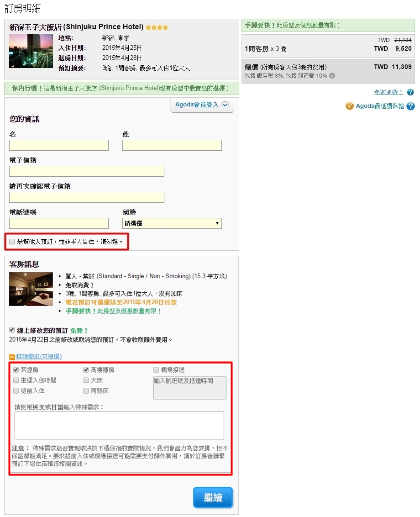The height and width of the screenshot is (517, 420).
Task: Click the help icon next to 免取消費
Action: [410, 92]
